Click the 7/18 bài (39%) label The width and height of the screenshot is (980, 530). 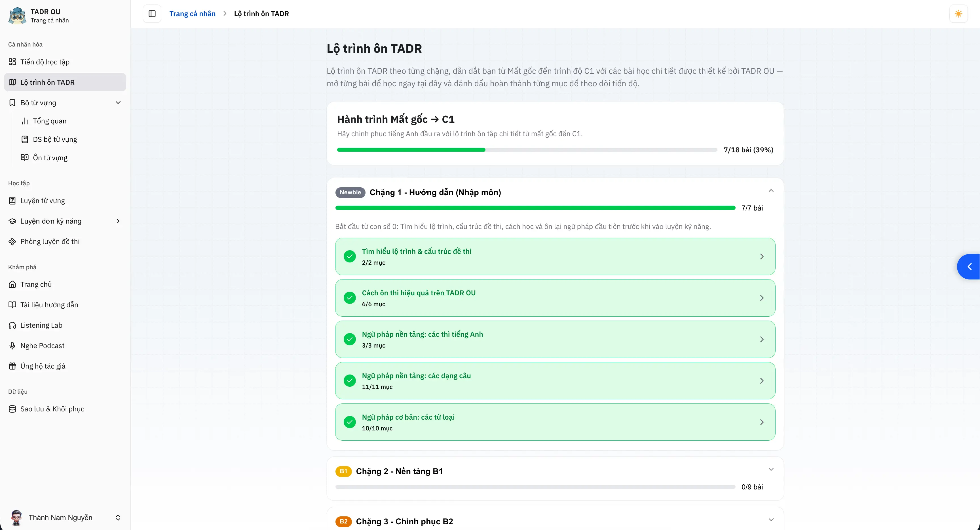point(748,150)
